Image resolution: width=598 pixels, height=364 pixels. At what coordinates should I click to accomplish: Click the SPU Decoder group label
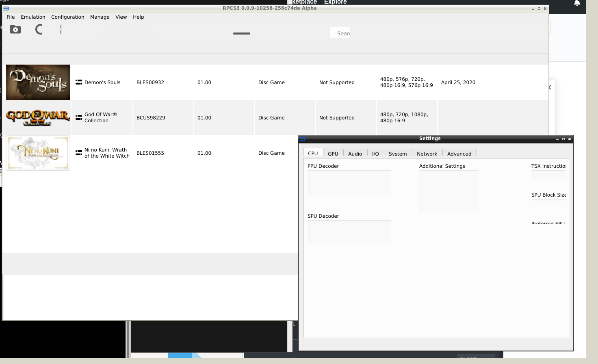point(323,216)
